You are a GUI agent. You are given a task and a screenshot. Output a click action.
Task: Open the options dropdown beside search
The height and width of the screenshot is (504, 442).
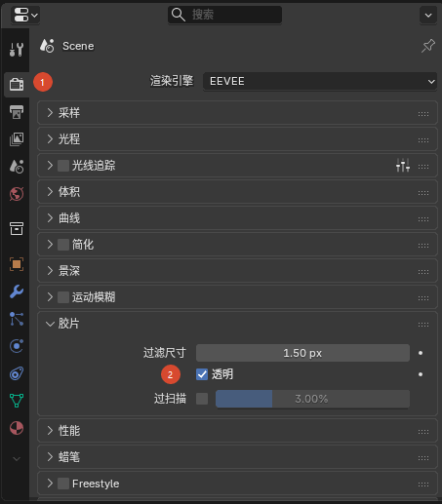click(x=428, y=15)
